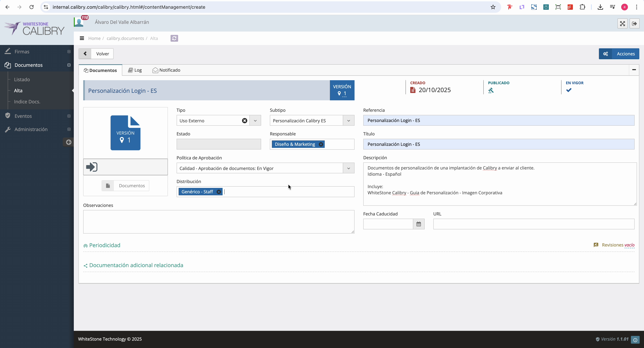Image resolution: width=644 pixels, height=348 pixels.
Task: Expand the app to fullscreen mode
Action: pos(623,23)
